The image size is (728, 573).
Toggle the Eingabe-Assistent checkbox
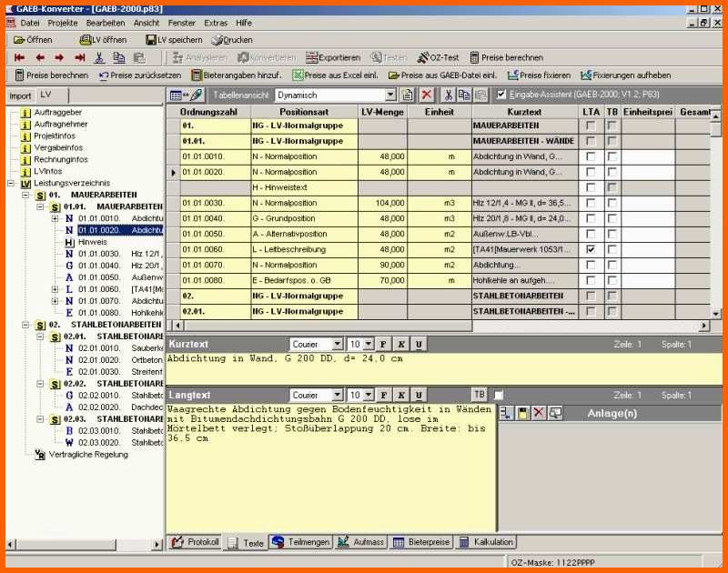click(501, 95)
